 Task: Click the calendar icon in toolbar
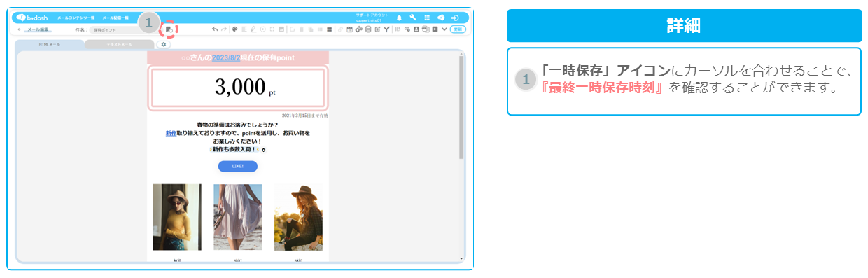(x=349, y=29)
